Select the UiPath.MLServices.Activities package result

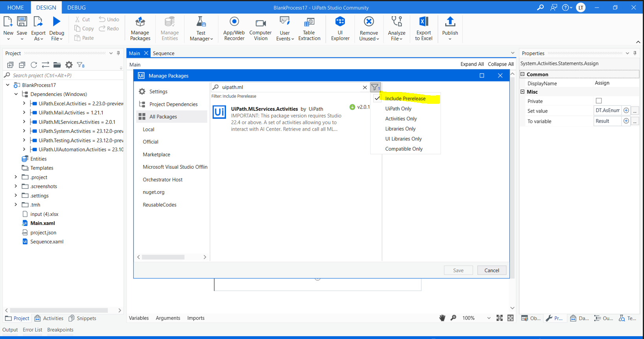pyautogui.click(x=291, y=119)
